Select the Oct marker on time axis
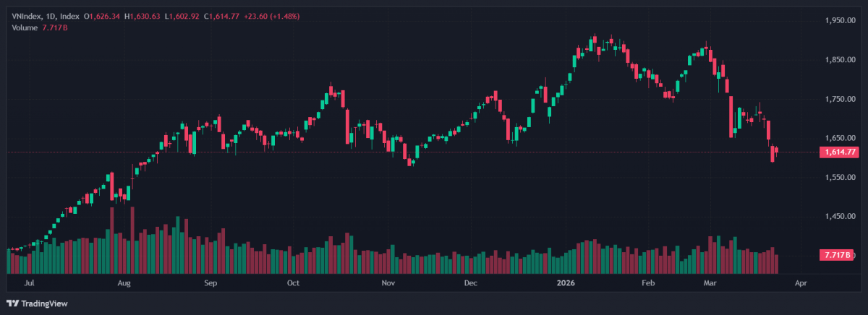 (x=293, y=284)
